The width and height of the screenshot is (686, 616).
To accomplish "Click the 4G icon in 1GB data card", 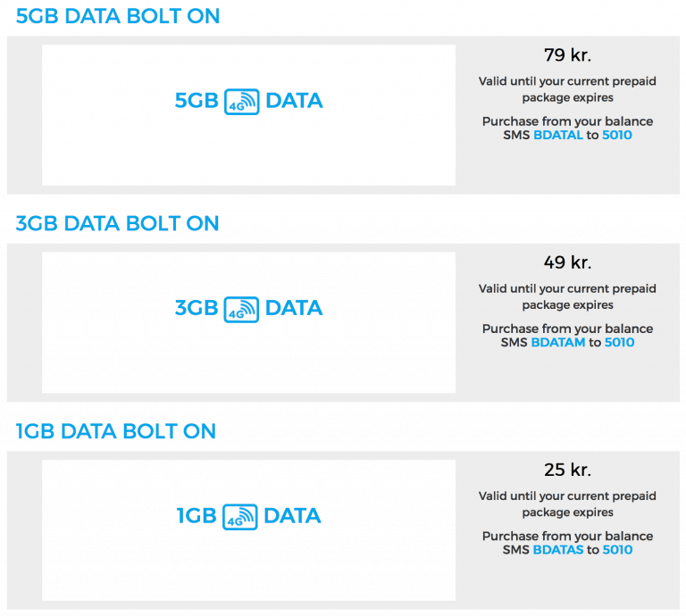I will click(241, 517).
